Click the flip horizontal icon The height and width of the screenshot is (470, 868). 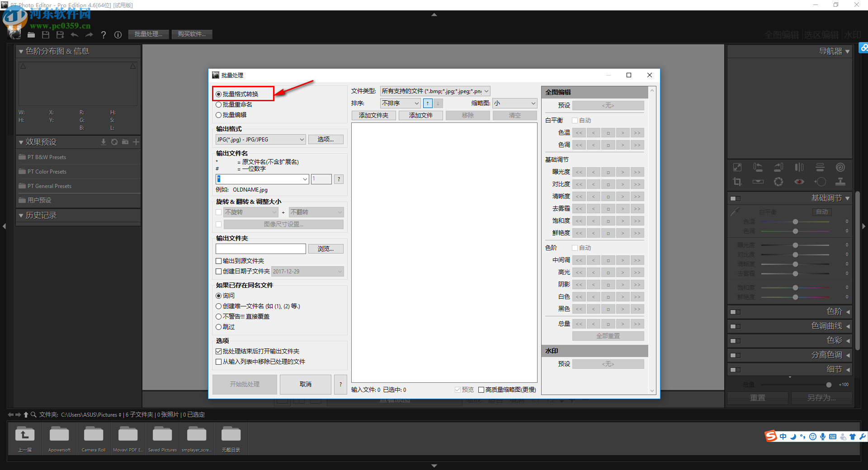click(799, 167)
